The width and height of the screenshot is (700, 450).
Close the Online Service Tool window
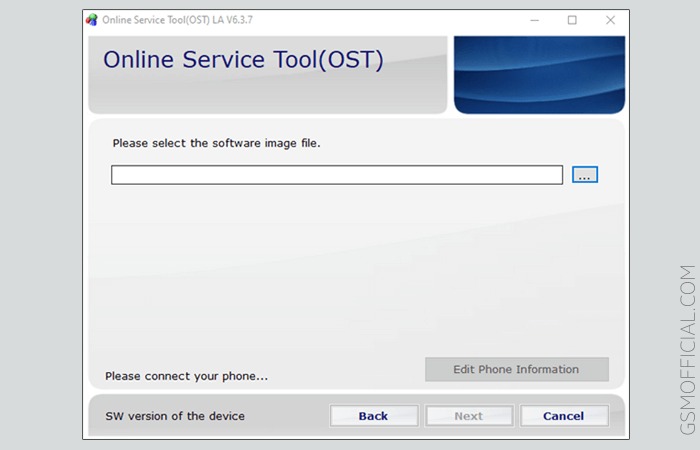[x=610, y=20]
